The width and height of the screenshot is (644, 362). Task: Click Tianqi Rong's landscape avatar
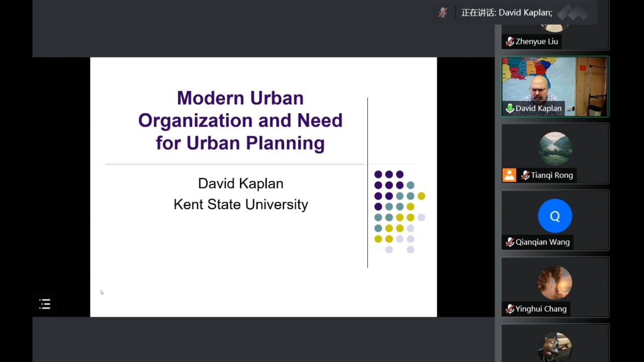pyautogui.click(x=555, y=149)
